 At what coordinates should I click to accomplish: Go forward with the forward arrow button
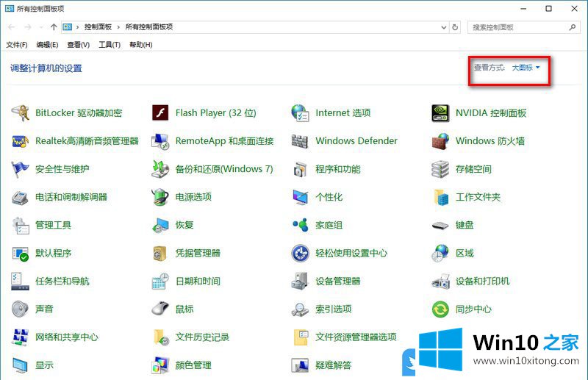point(28,27)
